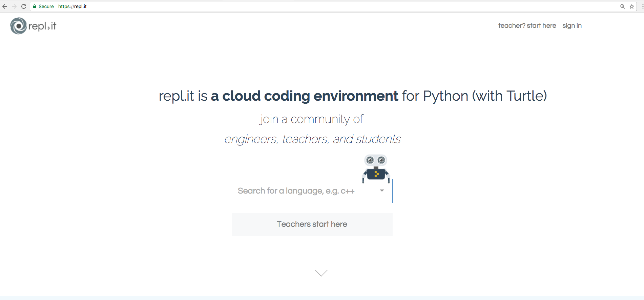Open the zoom magnifier in address bar
Image resolution: width=644 pixels, height=300 pixels.
click(x=622, y=6)
